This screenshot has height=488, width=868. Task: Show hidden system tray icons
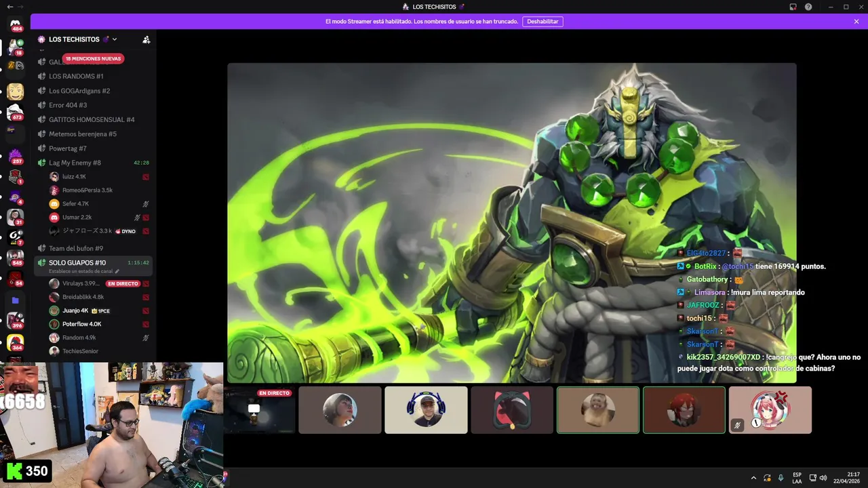(x=753, y=478)
